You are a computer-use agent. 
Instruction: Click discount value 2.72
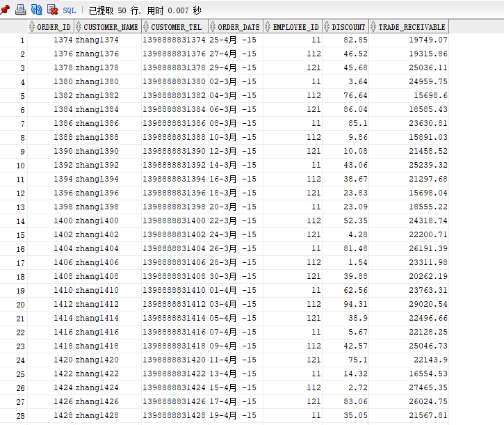point(346,387)
